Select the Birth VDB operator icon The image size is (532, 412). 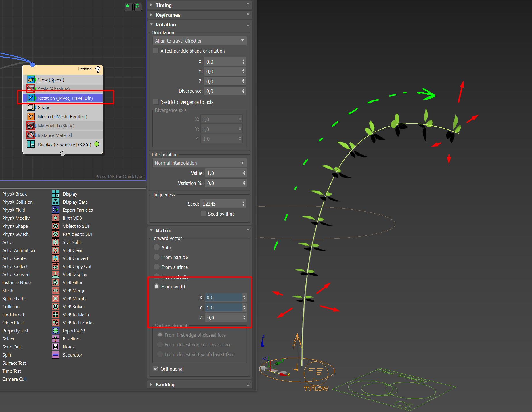click(56, 218)
